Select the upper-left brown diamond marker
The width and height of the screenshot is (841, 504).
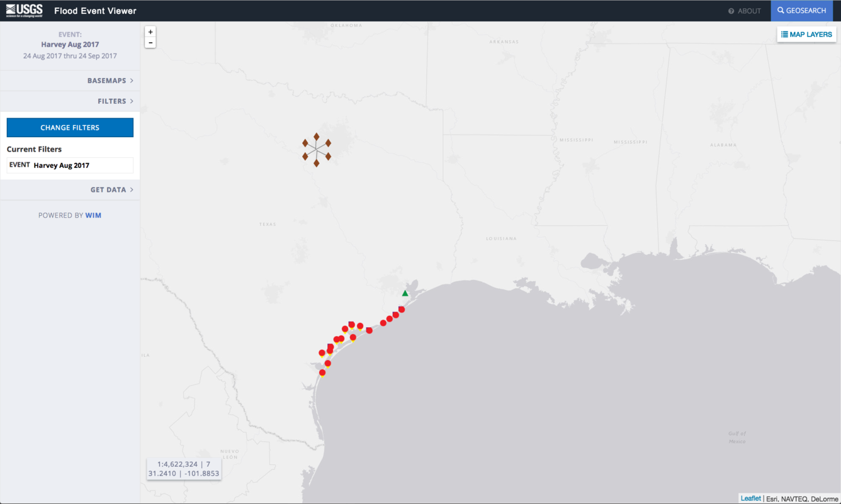[x=305, y=143]
